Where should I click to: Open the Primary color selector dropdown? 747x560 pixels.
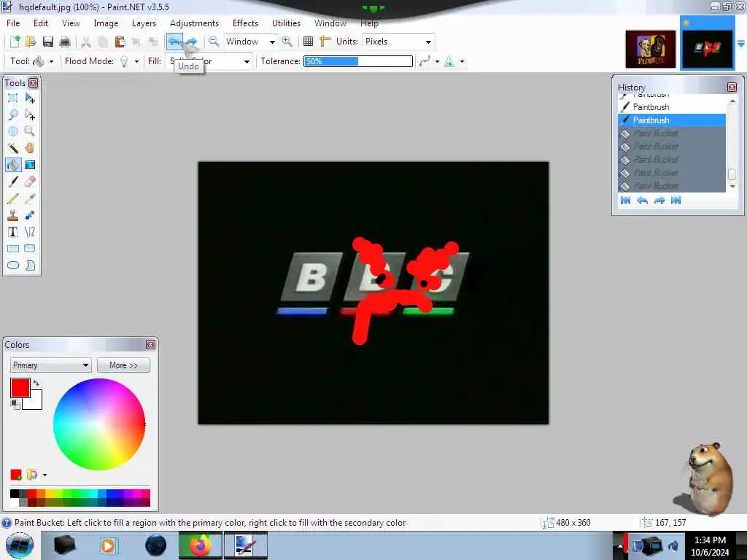(50, 365)
